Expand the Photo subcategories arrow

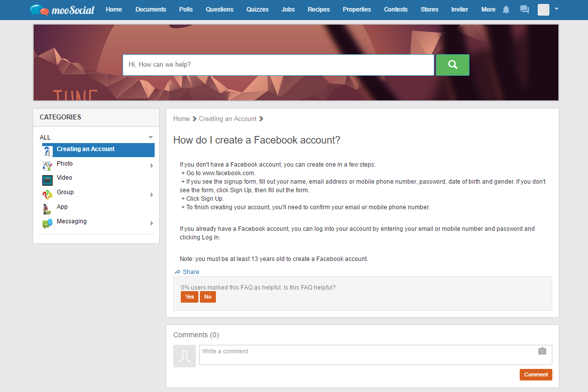[152, 166]
